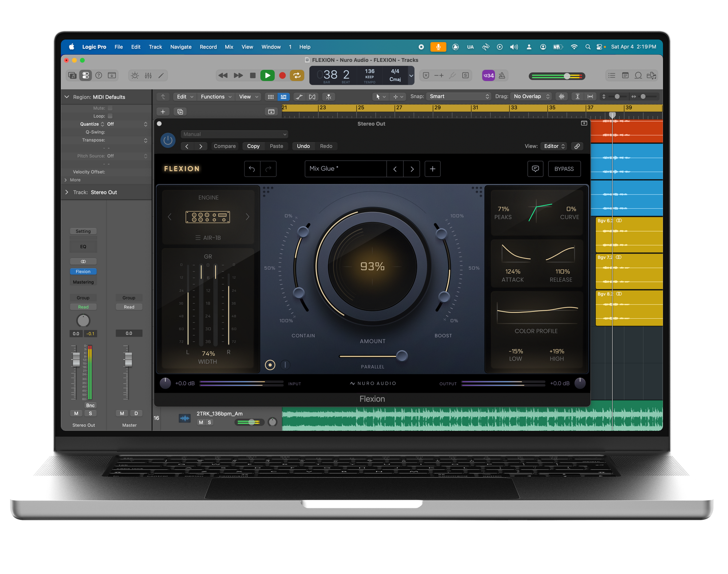Click Flexion plugin redo arrow icon
Viewport: 728px width, 574px height.
pos(268,169)
